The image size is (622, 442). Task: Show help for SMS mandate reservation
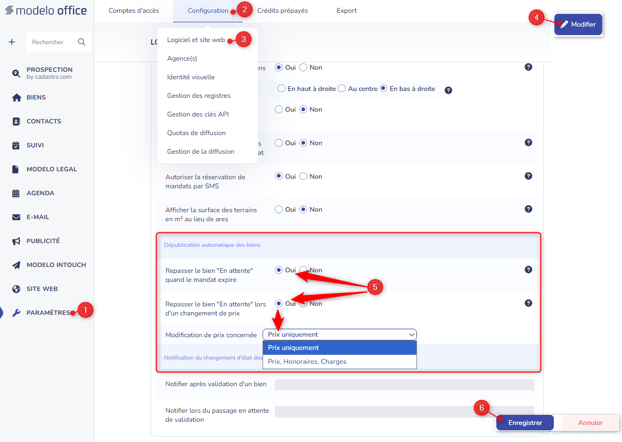click(528, 176)
